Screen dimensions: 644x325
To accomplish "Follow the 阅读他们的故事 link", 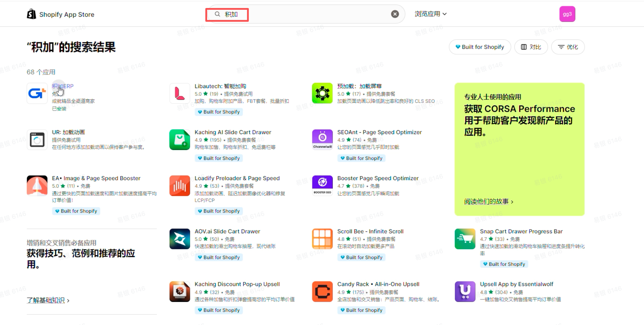I will click(x=486, y=201).
